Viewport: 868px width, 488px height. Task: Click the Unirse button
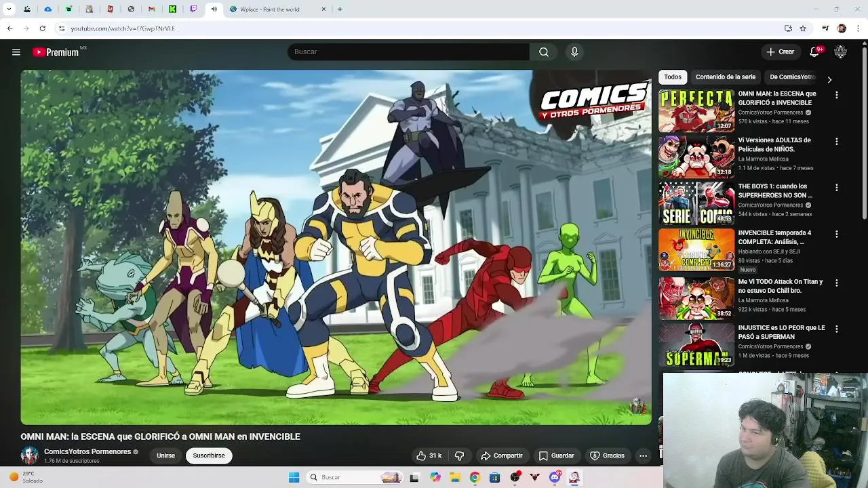point(165,455)
